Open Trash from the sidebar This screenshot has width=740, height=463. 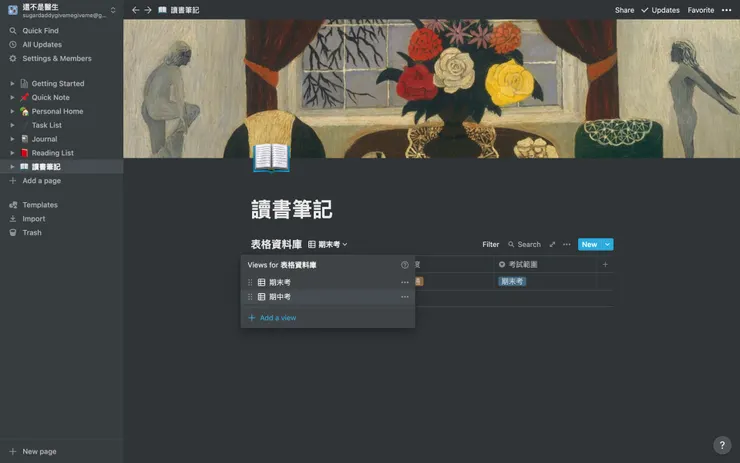click(32, 233)
